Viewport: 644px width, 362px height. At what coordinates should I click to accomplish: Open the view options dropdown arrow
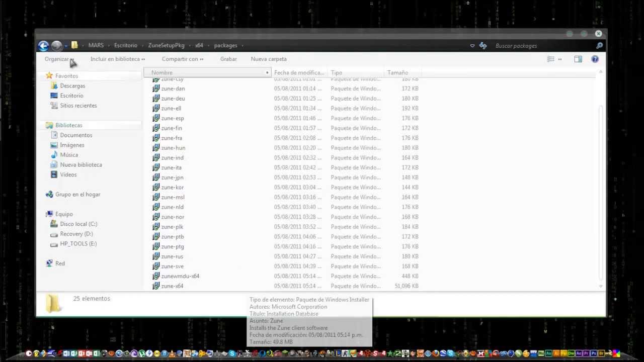click(560, 59)
